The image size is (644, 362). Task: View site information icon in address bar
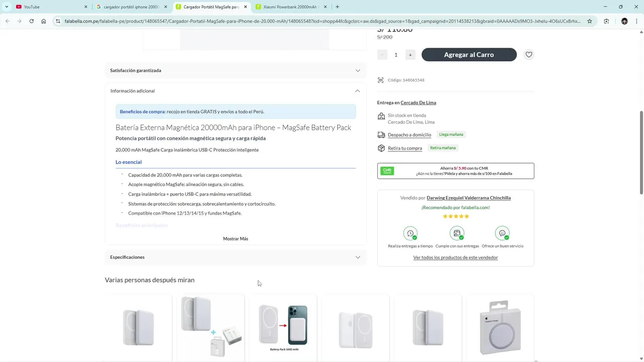58,21
